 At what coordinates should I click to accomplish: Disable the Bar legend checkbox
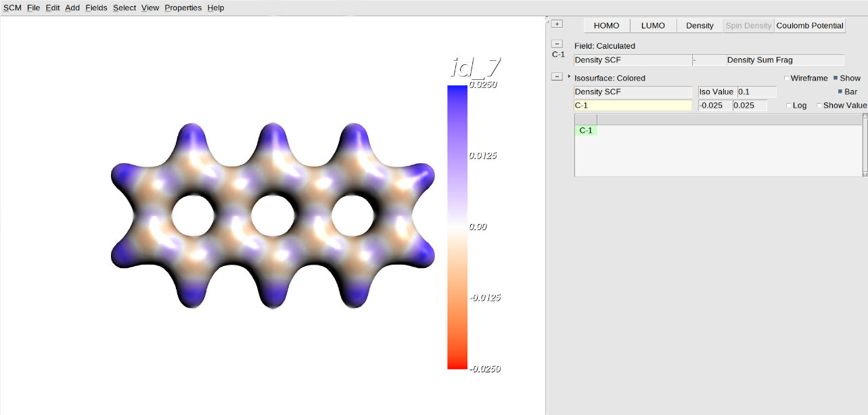point(841,91)
